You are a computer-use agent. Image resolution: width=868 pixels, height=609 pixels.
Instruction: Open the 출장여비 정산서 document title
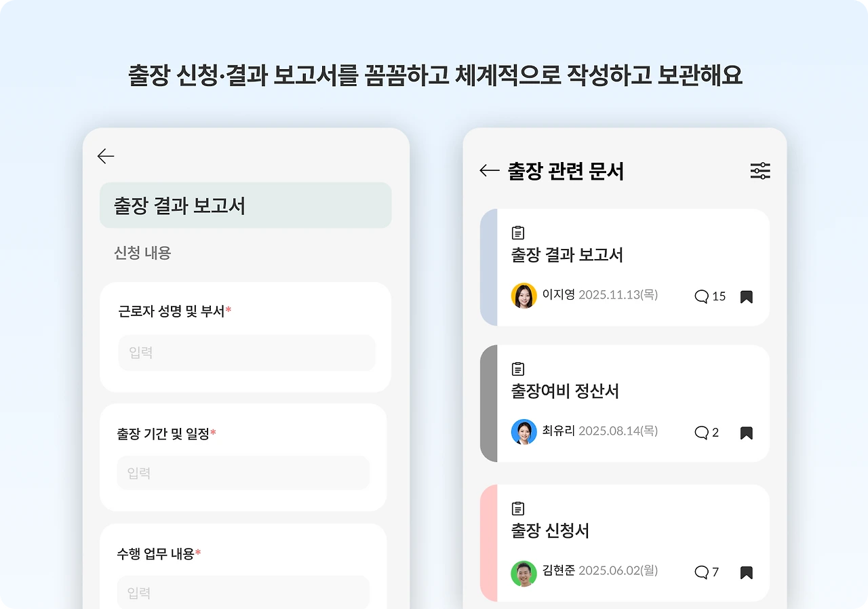(x=565, y=391)
